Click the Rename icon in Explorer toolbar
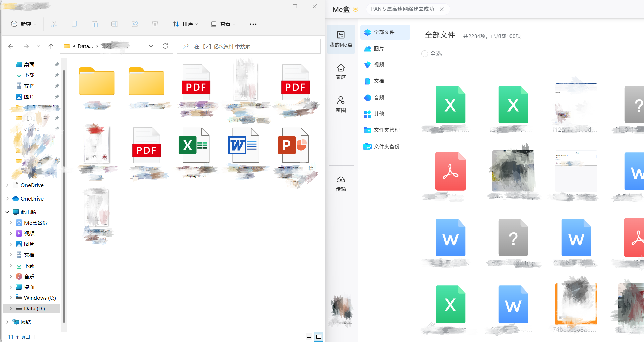This screenshot has height=342, width=644. 115,24
